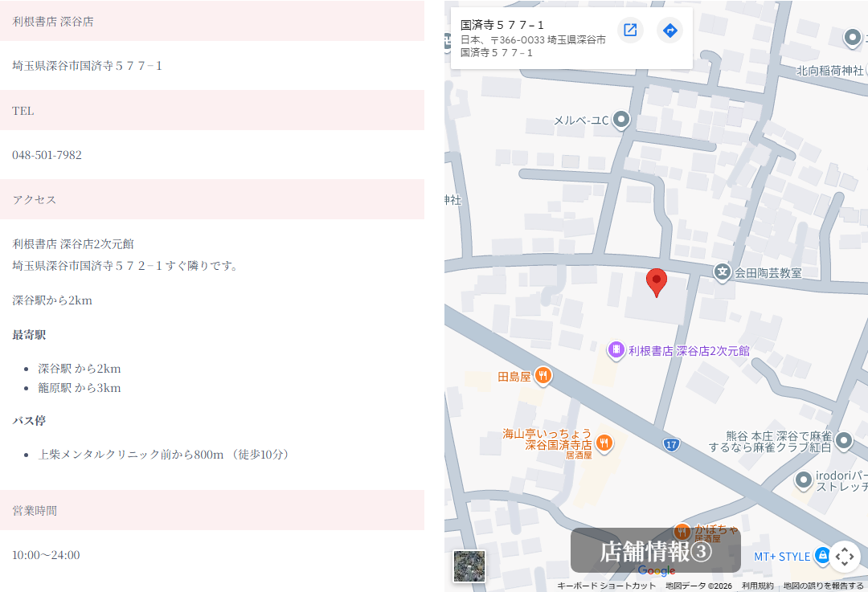This screenshot has height=592, width=868.
Task: Click the メルベ-ユC map pin
Action: point(621,120)
